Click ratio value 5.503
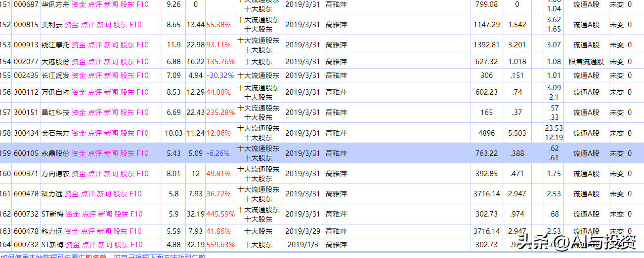Viewport: 644px width, 258px height. [x=517, y=133]
